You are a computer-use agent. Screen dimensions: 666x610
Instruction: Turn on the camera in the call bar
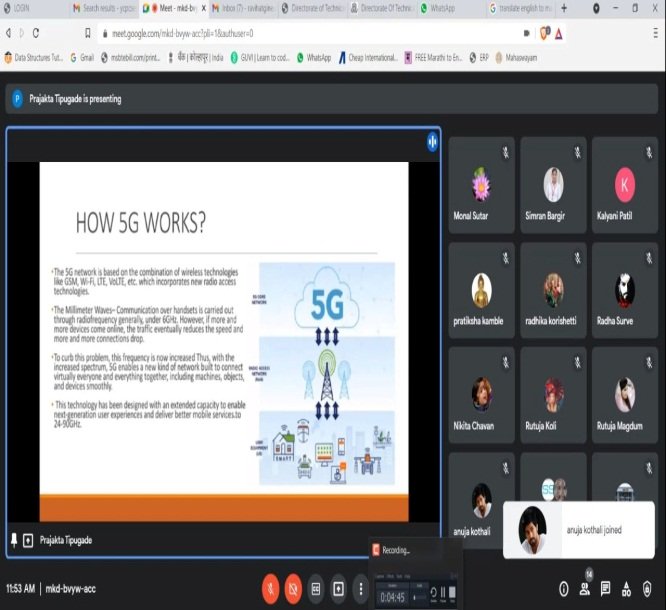click(x=293, y=588)
